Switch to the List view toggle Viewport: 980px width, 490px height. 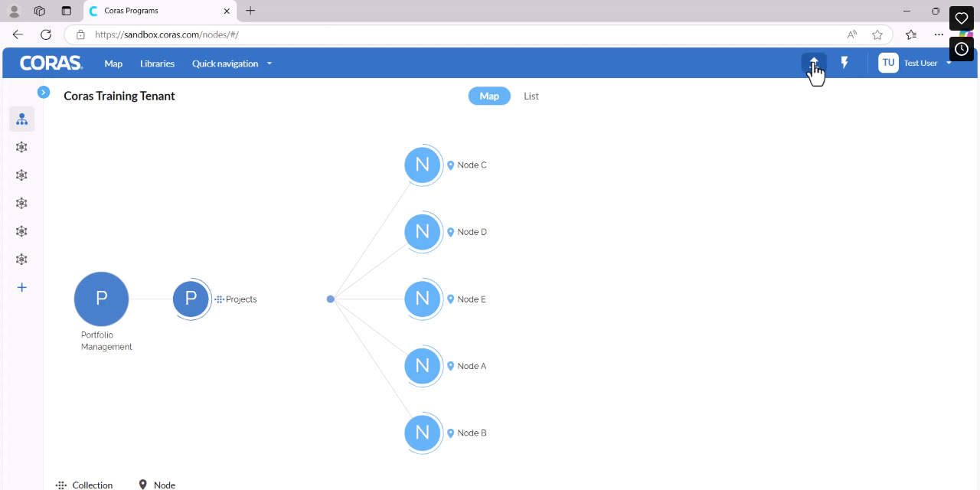[x=531, y=96]
